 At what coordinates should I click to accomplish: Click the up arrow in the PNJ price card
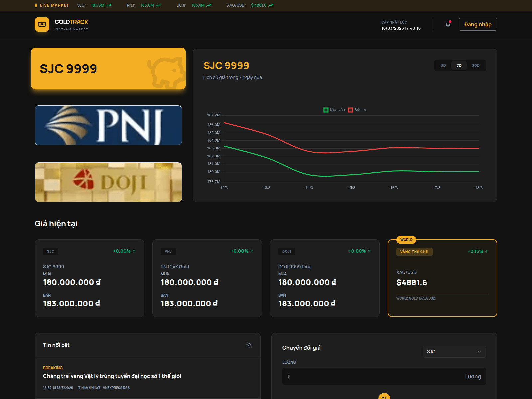tap(252, 251)
